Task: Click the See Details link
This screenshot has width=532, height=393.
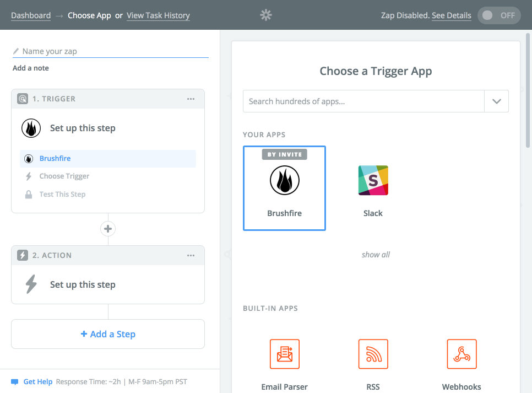Action: tap(451, 15)
